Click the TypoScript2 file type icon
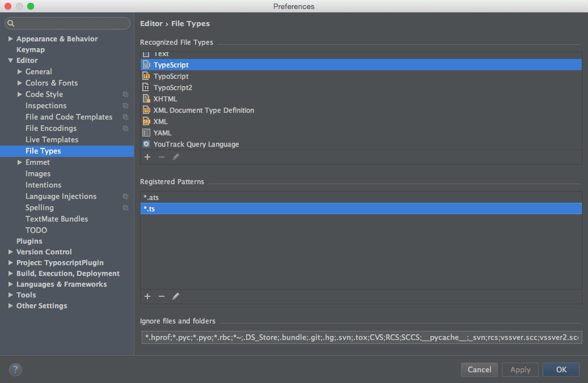Screen dimensions: 588x383 [147, 87]
